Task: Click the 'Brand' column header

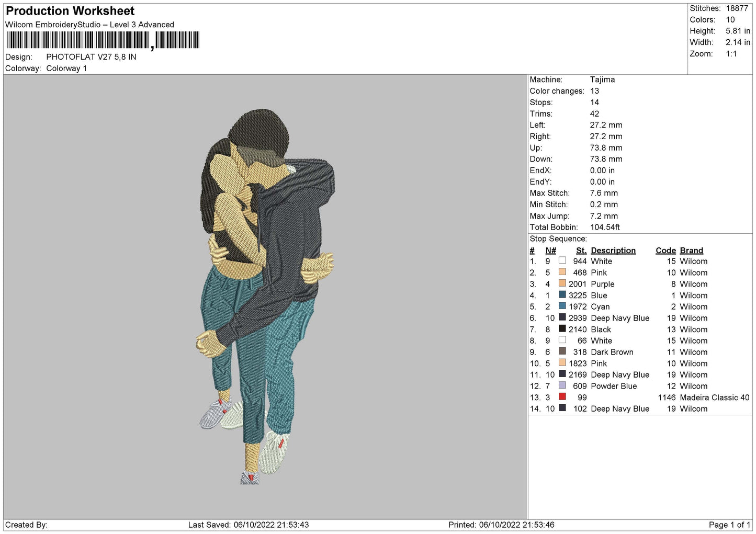Action: tap(691, 251)
